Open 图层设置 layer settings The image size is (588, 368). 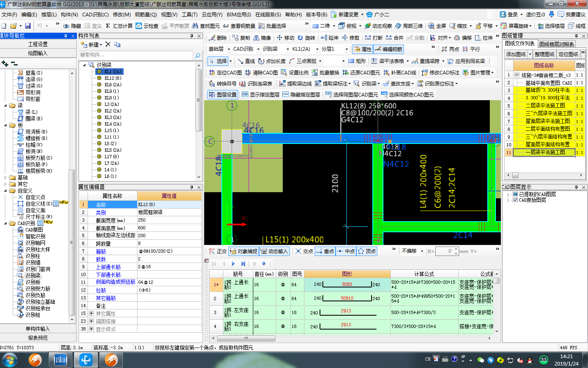pyautogui.click(x=223, y=94)
